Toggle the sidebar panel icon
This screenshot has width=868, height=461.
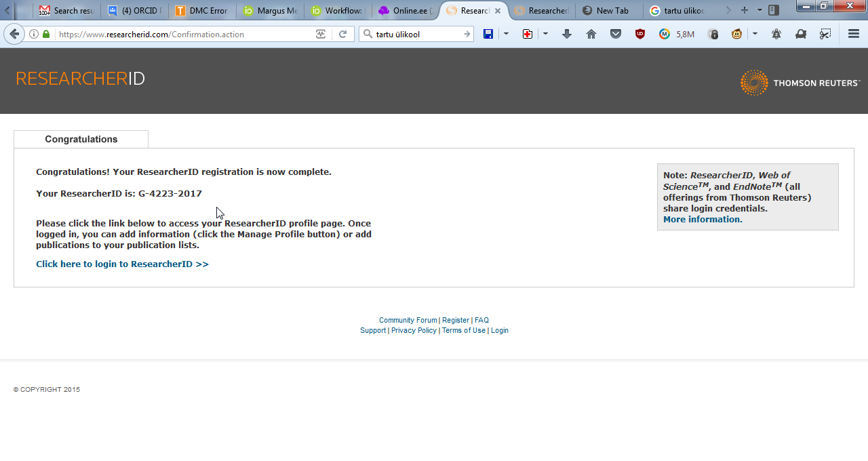[774, 10]
